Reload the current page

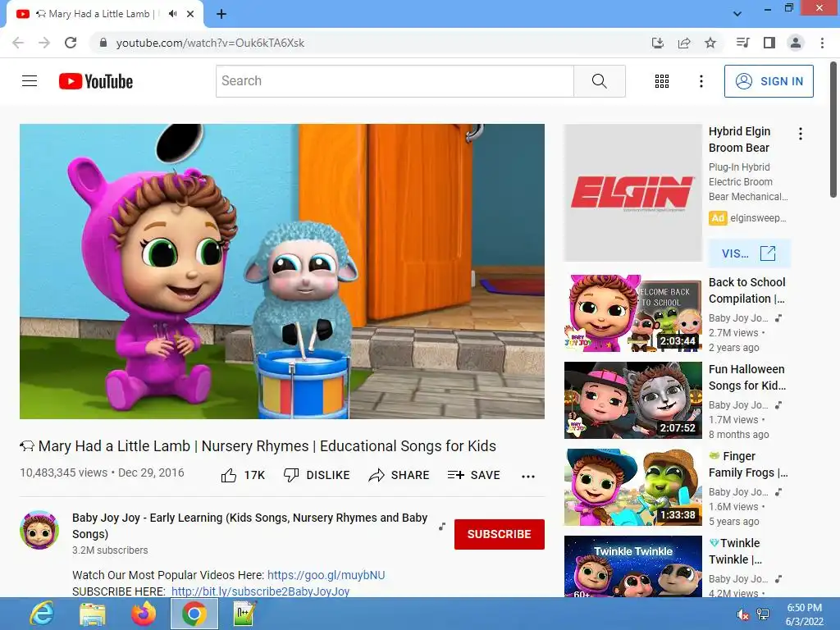[x=71, y=43]
